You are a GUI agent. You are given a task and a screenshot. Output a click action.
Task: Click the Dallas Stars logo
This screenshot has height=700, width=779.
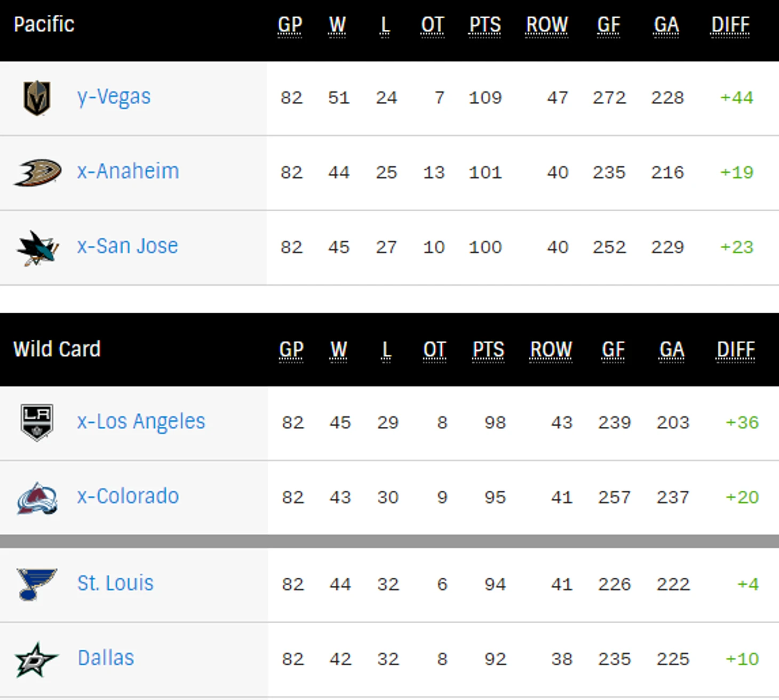click(x=36, y=659)
